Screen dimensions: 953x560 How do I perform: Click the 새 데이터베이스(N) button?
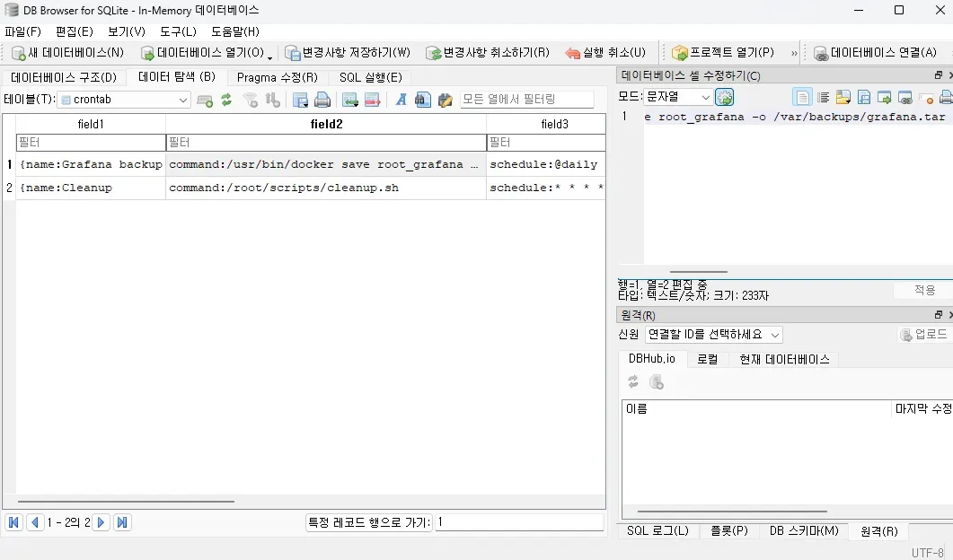point(68,53)
